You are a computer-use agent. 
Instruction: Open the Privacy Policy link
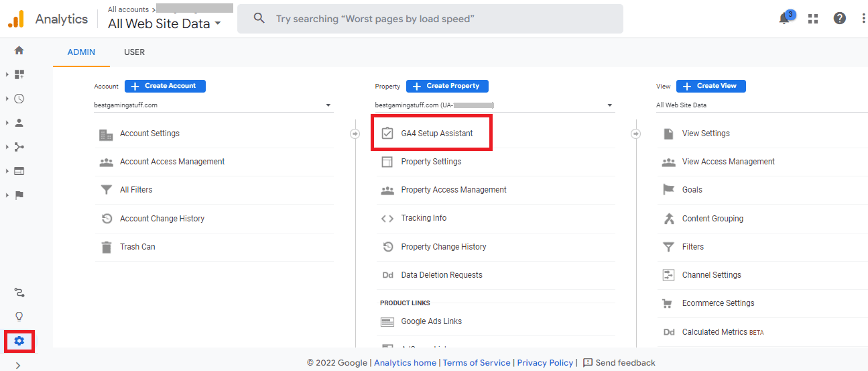point(545,363)
